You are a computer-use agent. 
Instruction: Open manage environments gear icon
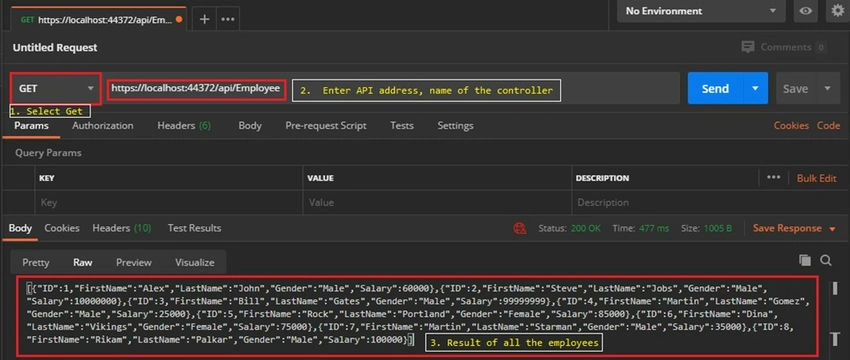pyautogui.click(x=838, y=11)
